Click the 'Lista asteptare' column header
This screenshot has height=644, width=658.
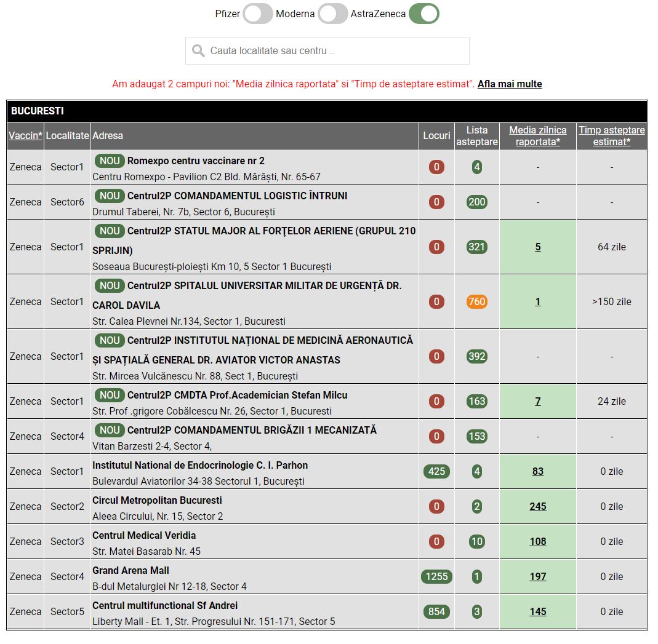[x=477, y=136]
